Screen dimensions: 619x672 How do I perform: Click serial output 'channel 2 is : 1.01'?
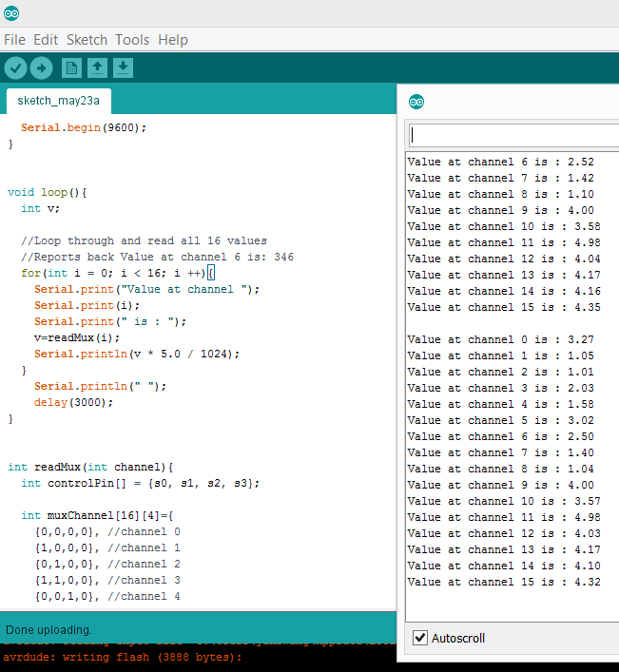531,372
